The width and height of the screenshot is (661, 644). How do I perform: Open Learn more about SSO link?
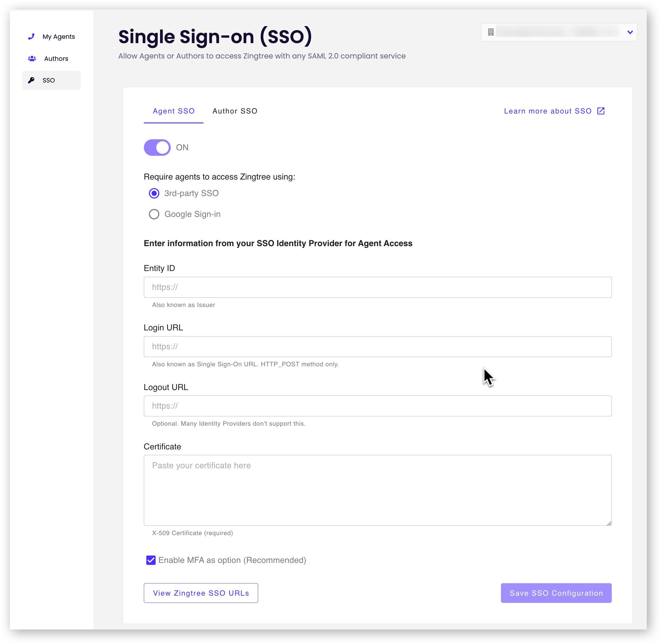554,111
